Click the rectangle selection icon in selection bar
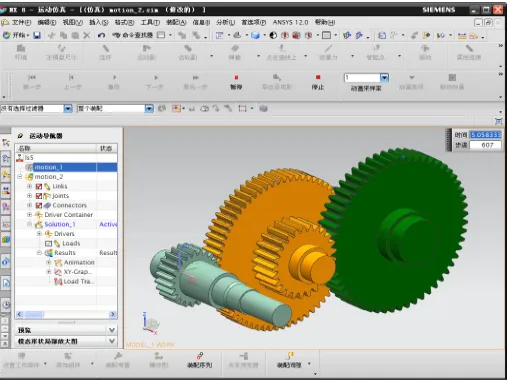The width and height of the screenshot is (508, 380). [242, 108]
